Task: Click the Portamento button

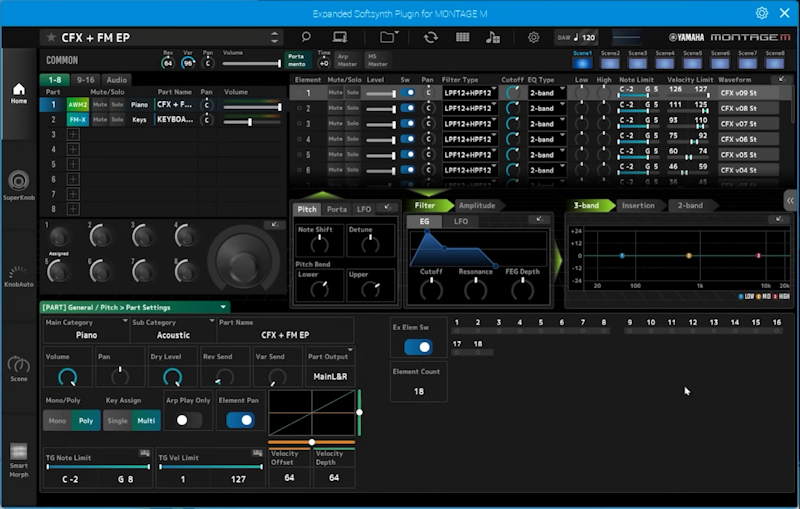Action: click(x=296, y=60)
